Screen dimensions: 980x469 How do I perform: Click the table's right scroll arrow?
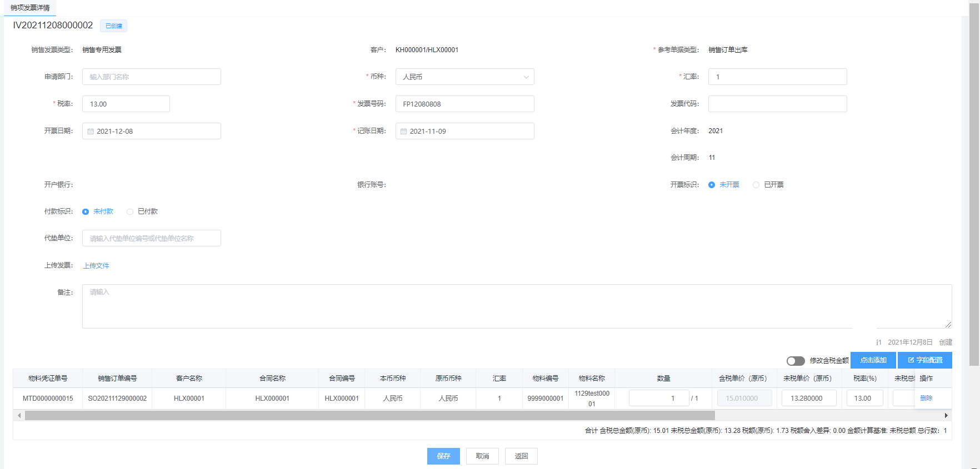pos(946,415)
